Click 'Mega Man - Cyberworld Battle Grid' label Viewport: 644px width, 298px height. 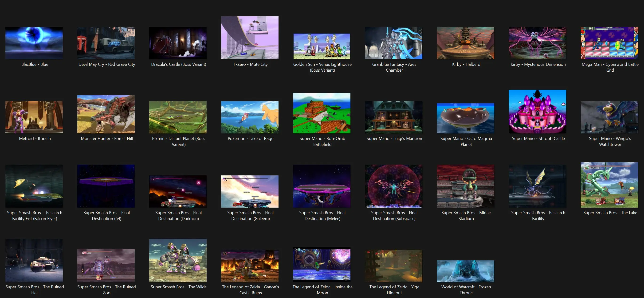coord(610,67)
